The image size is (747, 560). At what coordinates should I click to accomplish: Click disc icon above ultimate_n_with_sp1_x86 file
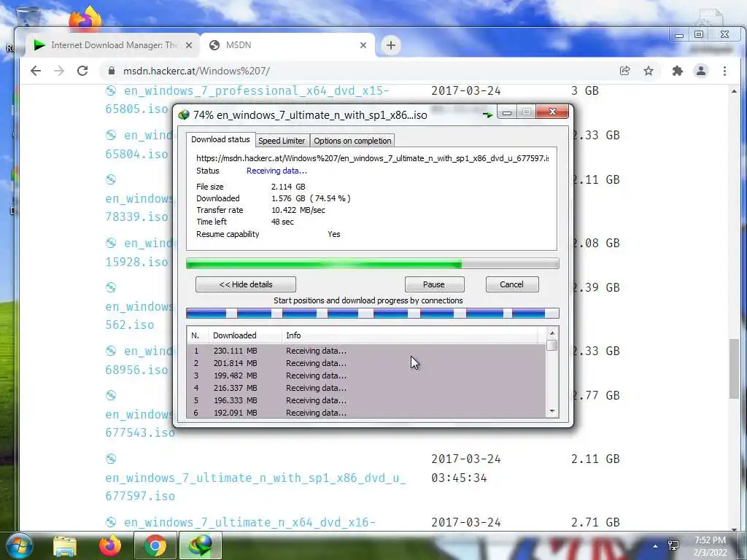[x=111, y=459]
